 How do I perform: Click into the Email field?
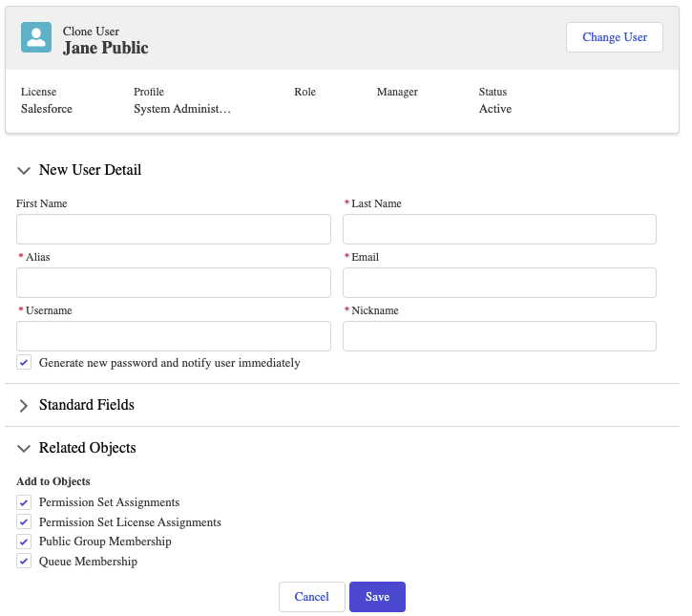[499, 283]
